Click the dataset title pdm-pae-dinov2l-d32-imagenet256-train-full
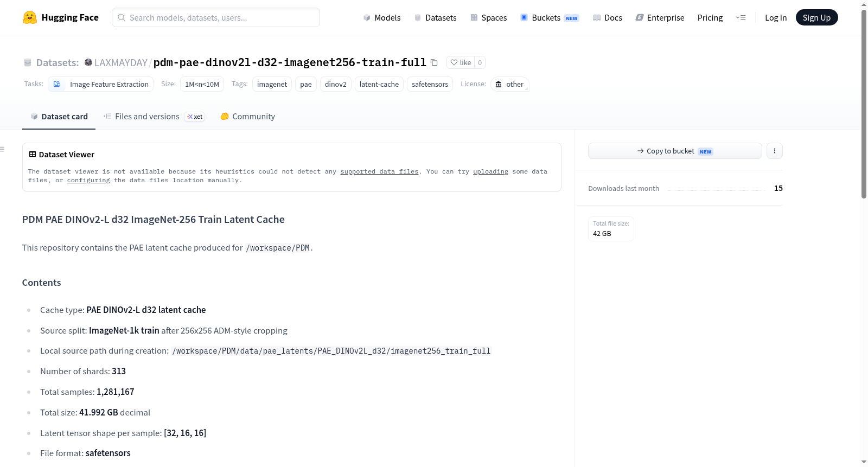Viewport: 868px width, 467px height. pyautogui.click(x=290, y=62)
